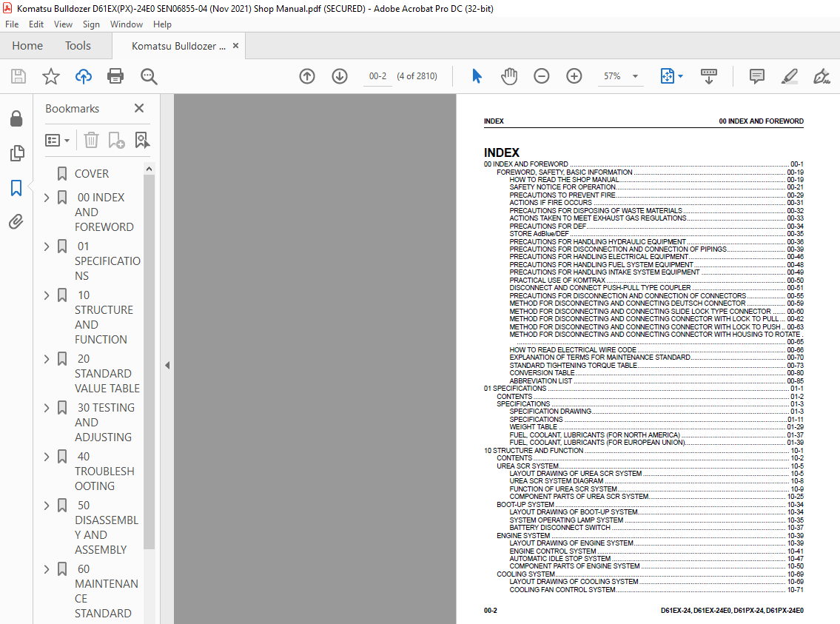Go to previous page arrow
Viewport: 840px width, 624px height.
307,76
